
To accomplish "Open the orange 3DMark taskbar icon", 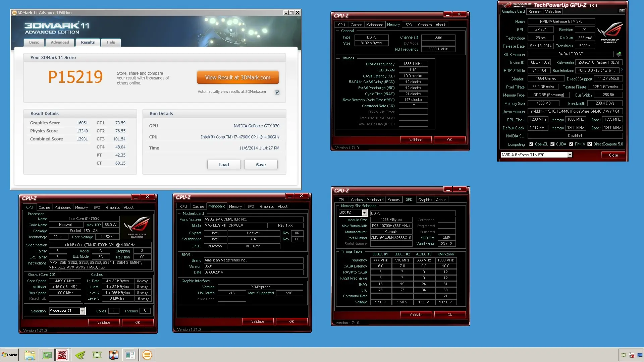I will pyautogui.click(x=147, y=355).
